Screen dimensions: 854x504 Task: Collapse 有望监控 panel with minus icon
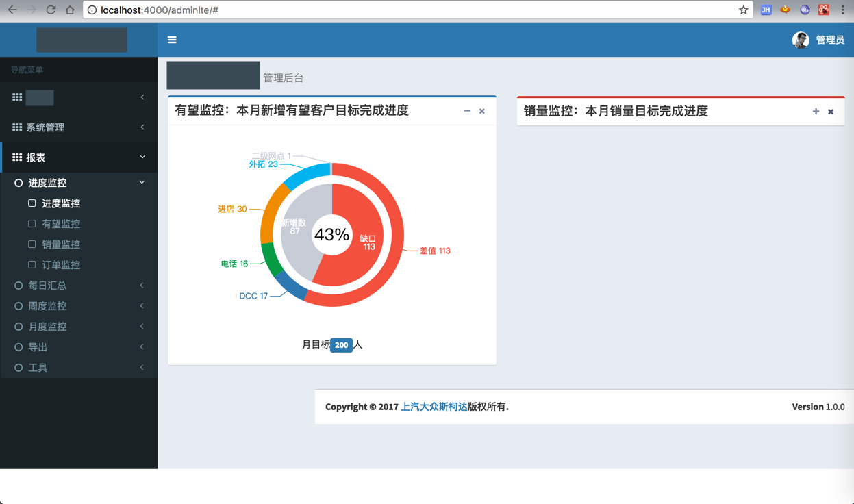(467, 111)
